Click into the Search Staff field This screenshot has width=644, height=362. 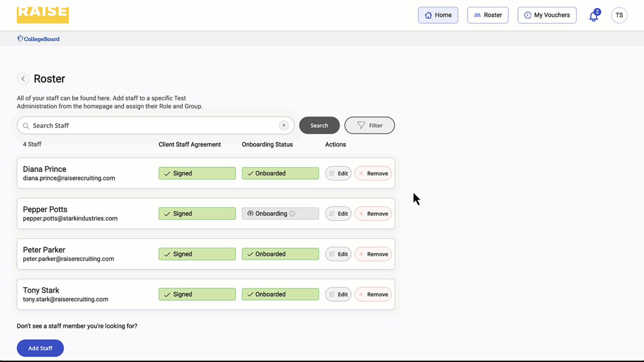click(x=152, y=126)
